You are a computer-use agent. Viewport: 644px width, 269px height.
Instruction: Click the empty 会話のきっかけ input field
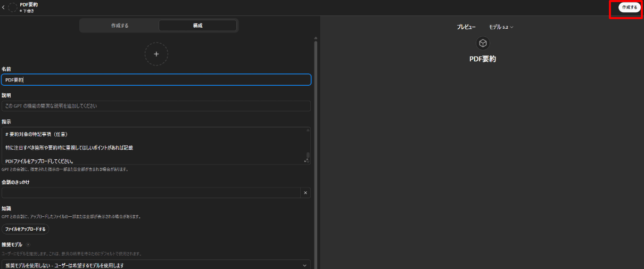click(x=151, y=193)
